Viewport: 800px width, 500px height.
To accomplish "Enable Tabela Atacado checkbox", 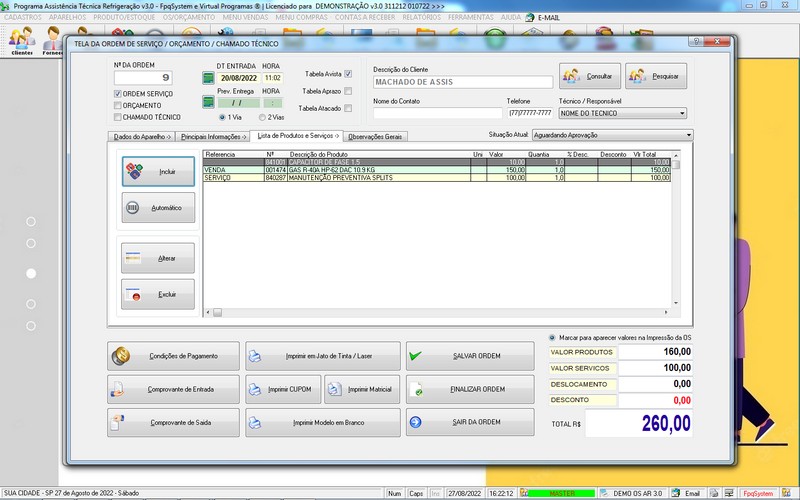I will (348, 108).
